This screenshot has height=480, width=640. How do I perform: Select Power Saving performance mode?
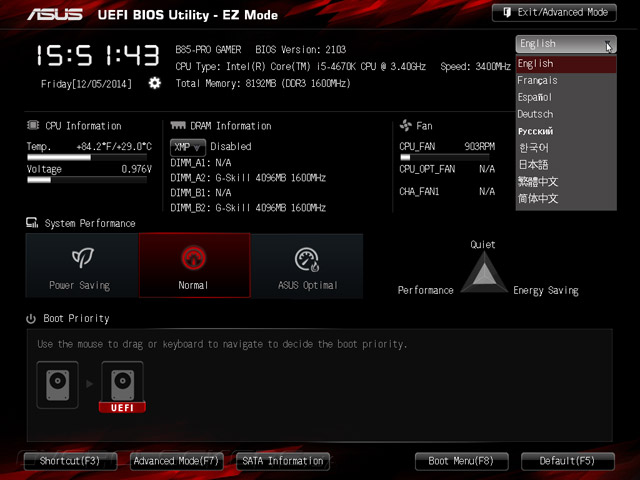pos(82,265)
